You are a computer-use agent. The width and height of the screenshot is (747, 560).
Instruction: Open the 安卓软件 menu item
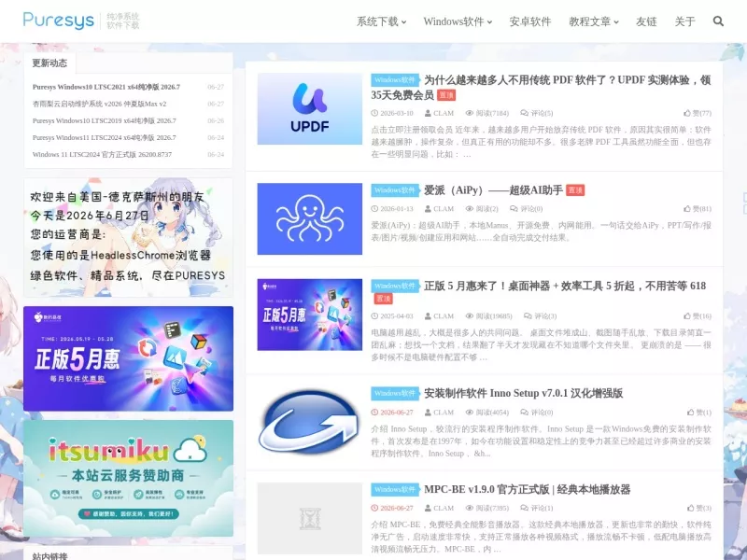(x=529, y=21)
